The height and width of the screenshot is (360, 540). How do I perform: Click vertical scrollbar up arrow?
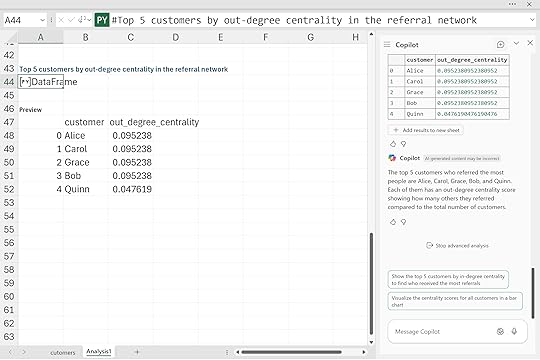(x=371, y=34)
